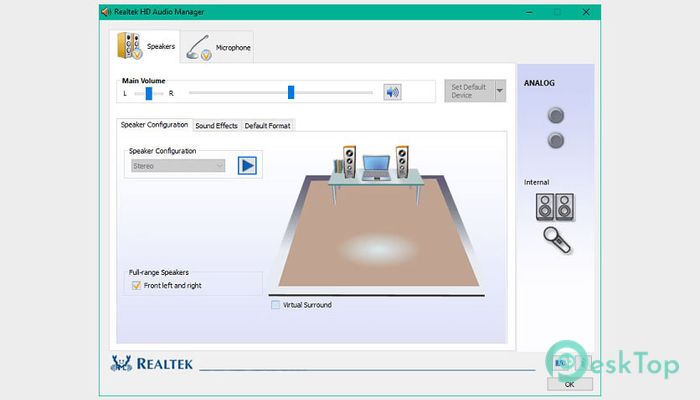700x400 pixels.
Task: Open the Stereo speaker configuration dropdown
Action: pyautogui.click(x=178, y=166)
